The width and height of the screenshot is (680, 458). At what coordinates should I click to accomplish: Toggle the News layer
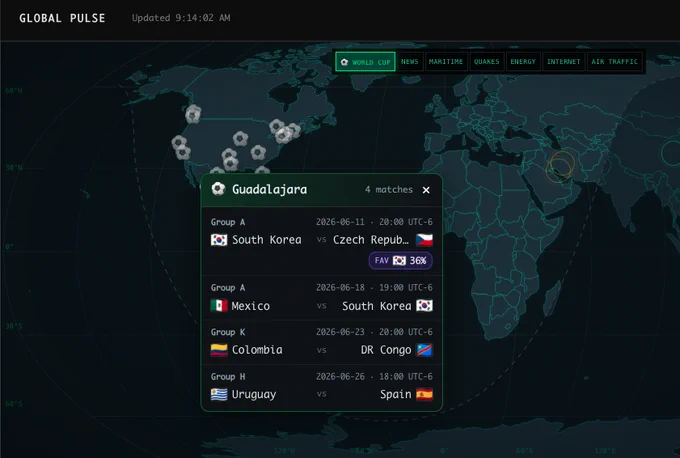[x=410, y=62]
